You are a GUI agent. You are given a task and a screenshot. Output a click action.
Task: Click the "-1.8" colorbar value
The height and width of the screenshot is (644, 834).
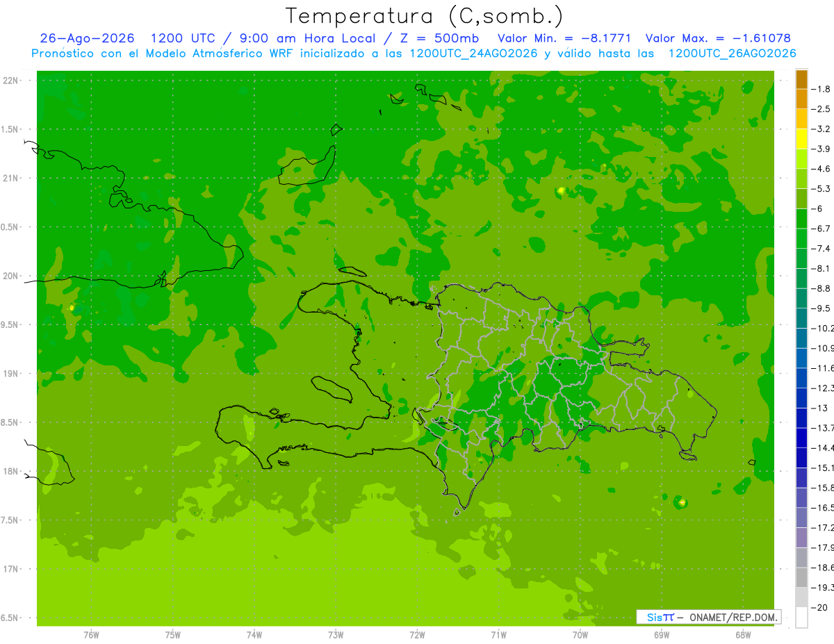tap(821, 89)
